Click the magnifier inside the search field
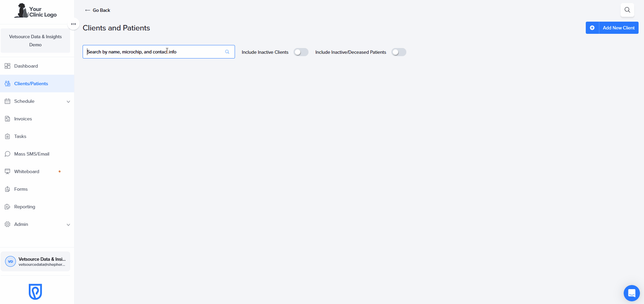 [x=227, y=52]
